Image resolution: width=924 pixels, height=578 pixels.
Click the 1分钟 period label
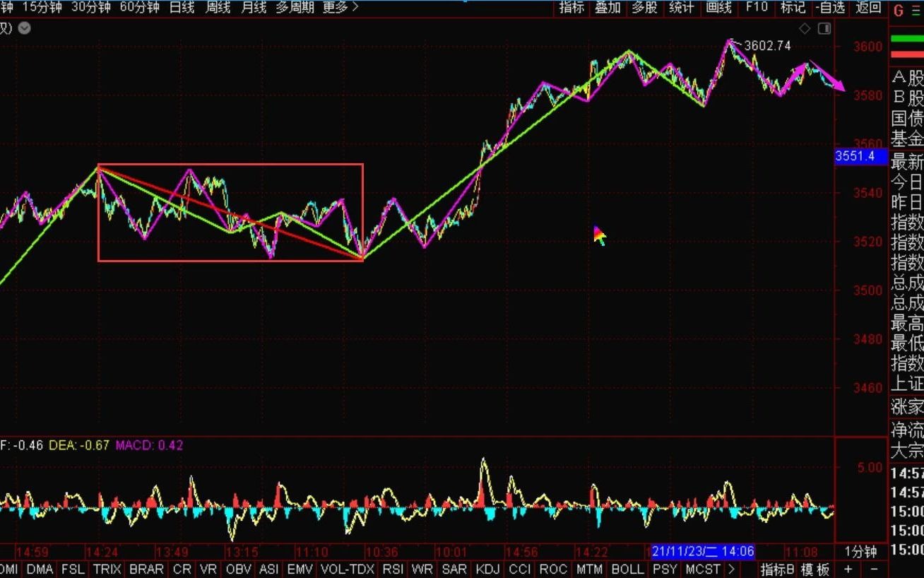861,553
